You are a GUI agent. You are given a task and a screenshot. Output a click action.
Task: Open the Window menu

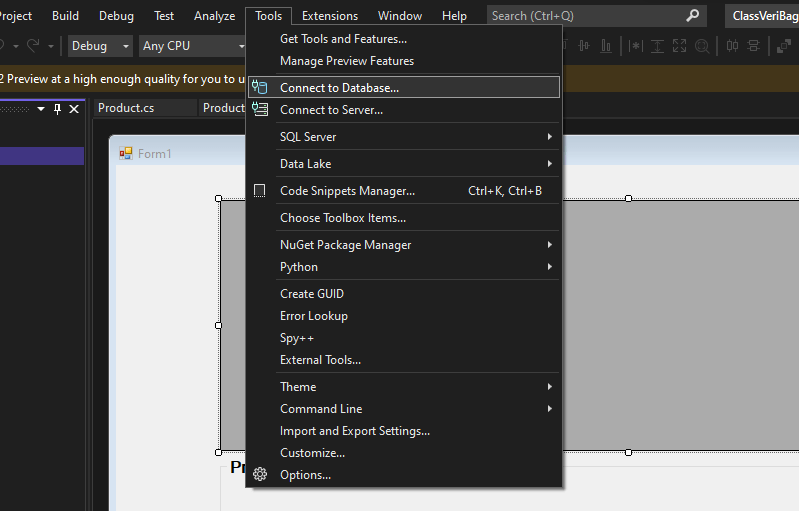400,16
